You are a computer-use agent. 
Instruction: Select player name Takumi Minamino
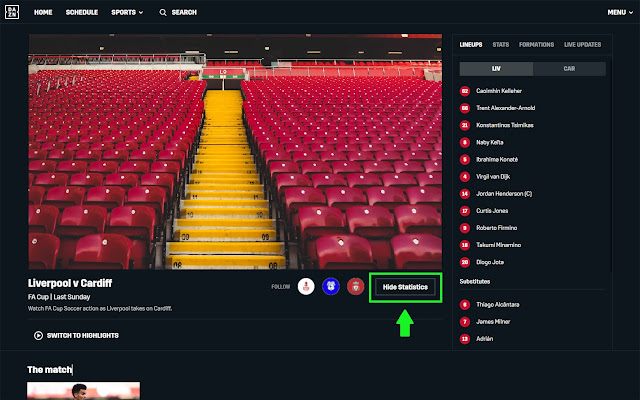(498, 245)
